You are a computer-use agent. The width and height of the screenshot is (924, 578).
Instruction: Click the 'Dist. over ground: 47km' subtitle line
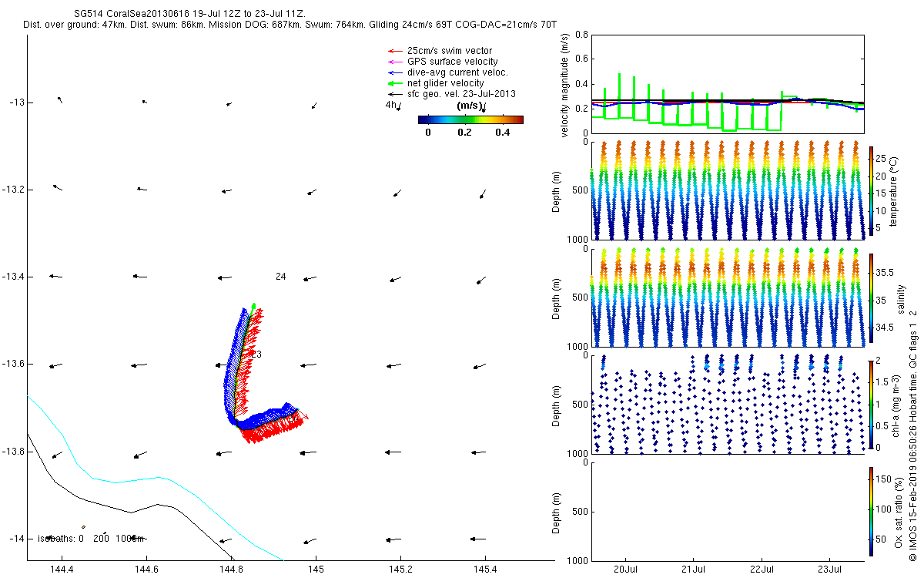click(290, 25)
